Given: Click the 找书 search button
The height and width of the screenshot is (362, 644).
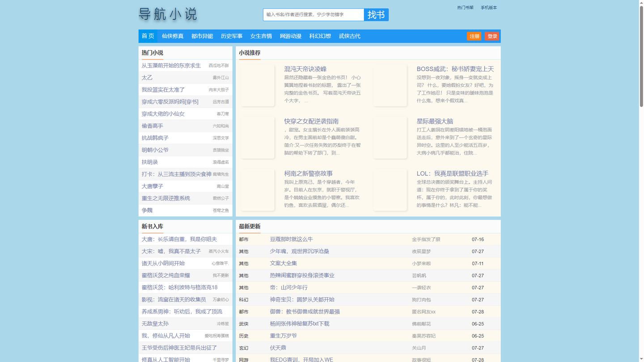Looking at the screenshot, I should [376, 15].
